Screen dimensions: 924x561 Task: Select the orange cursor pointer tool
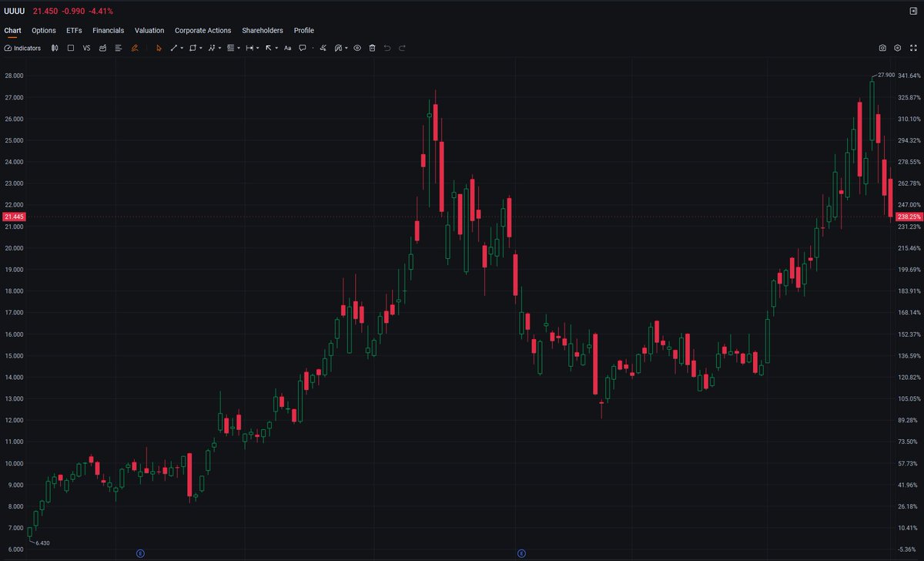click(x=159, y=48)
